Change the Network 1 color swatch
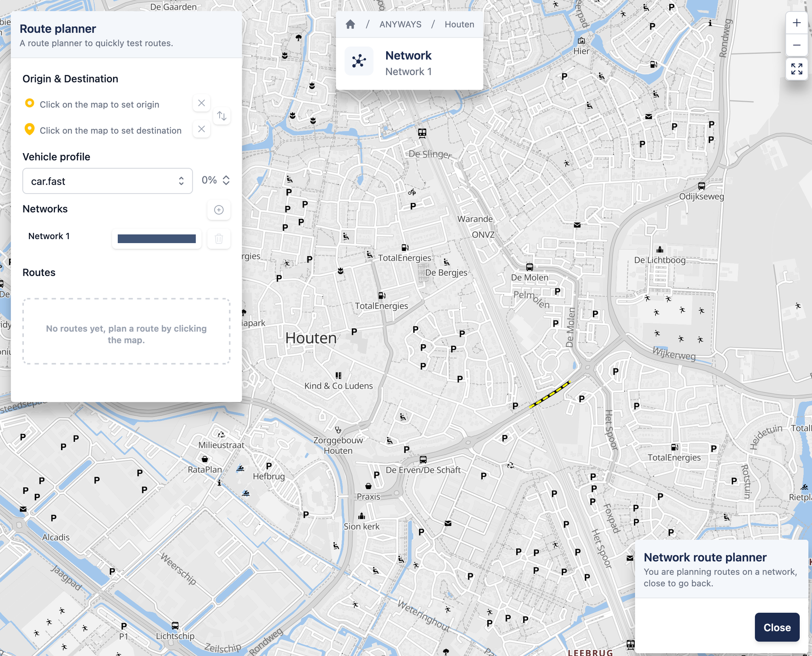Image resolution: width=812 pixels, height=656 pixels. [156, 238]
